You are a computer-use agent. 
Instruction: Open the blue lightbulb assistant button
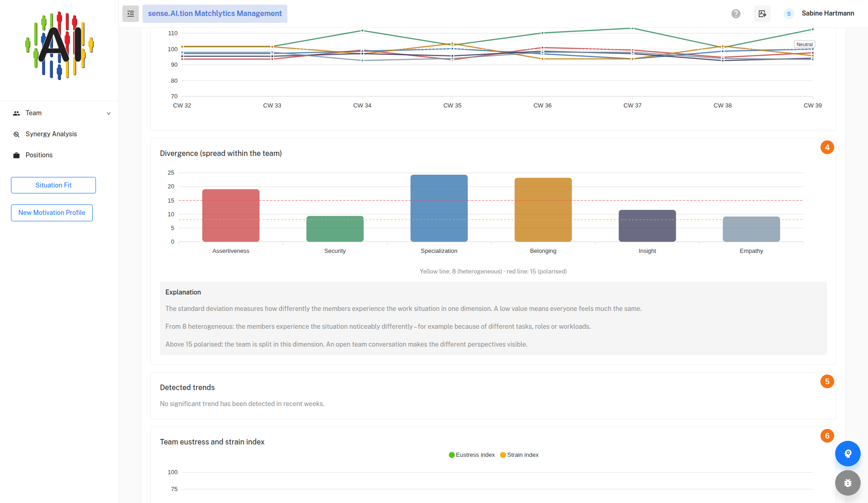click(848, 454)
